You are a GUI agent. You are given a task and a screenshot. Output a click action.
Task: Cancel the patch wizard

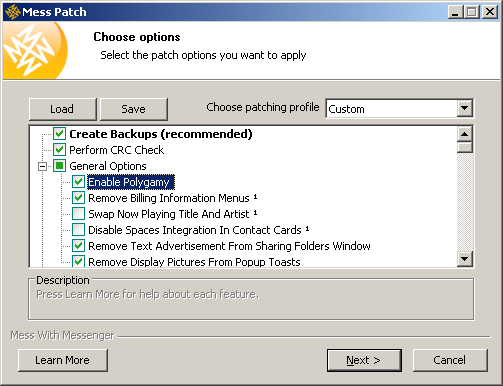click(x=450, y=360)
